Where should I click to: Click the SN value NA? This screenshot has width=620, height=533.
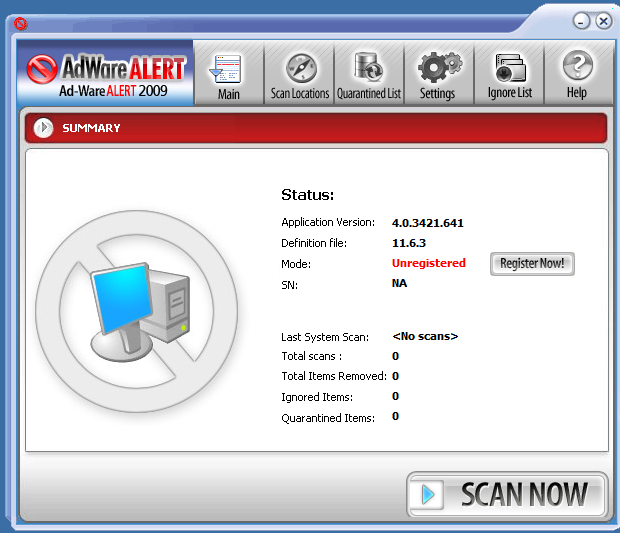[399, 283]
